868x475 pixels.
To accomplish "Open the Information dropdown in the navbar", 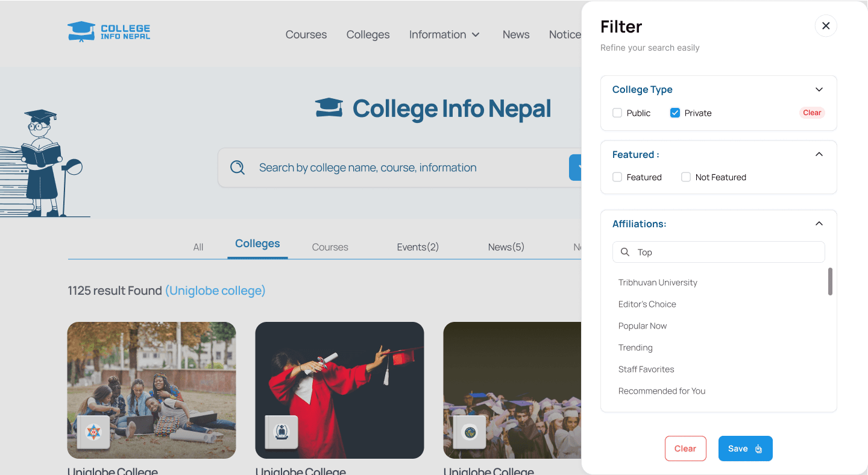I will (x=445, y=34).
